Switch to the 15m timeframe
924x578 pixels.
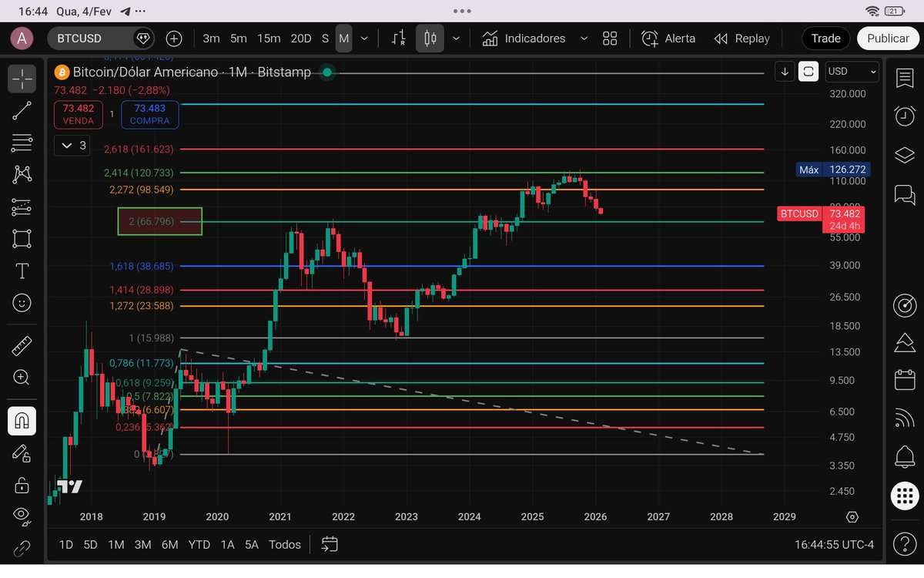pyautogui.click(x=269, y=39)
